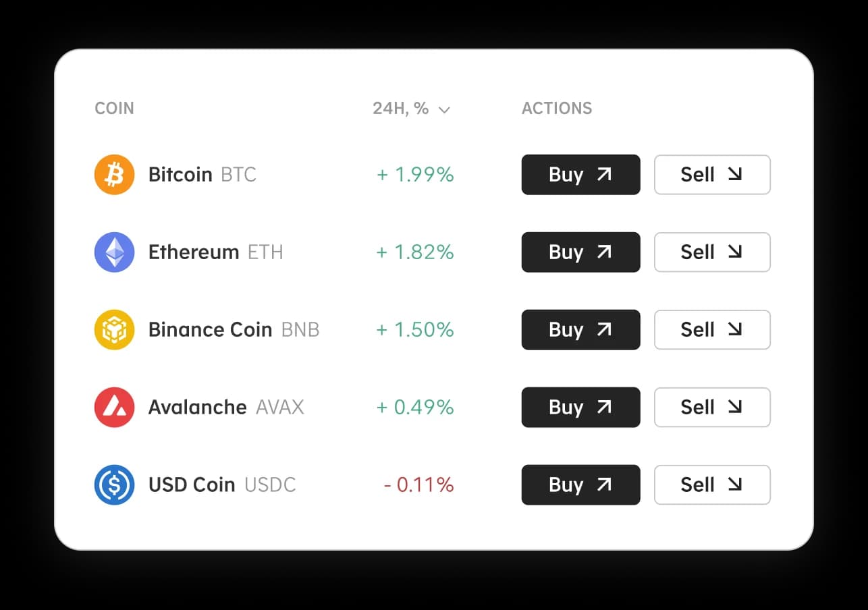Open the Bitcoin BTC name link
This screenshot has width=868, height=610.
202,175
